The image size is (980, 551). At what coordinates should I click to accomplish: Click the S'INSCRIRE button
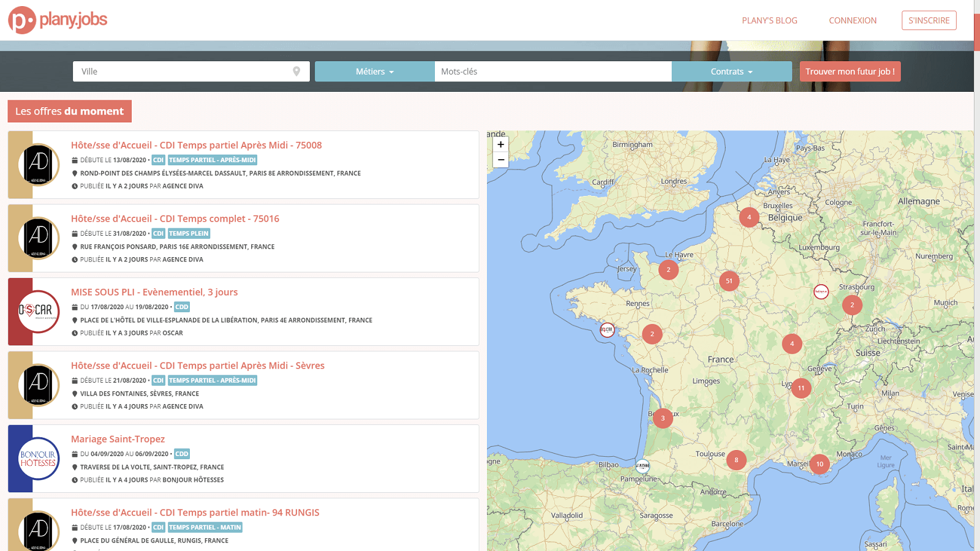click(929, 20)
